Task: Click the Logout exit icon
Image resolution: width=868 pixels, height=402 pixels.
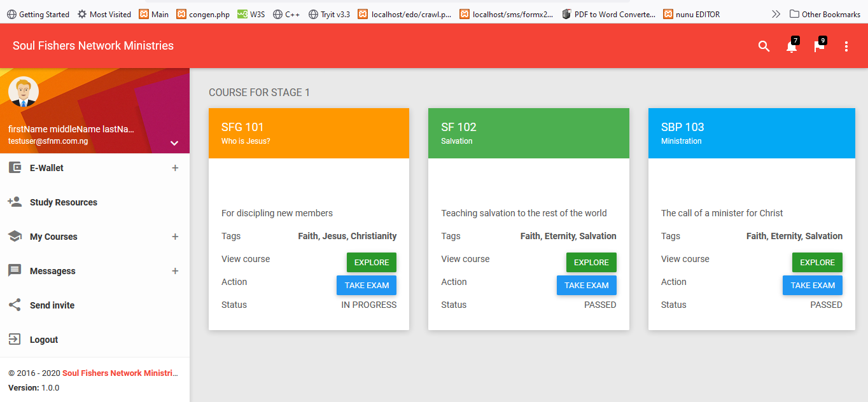Action: pos(15,340)
